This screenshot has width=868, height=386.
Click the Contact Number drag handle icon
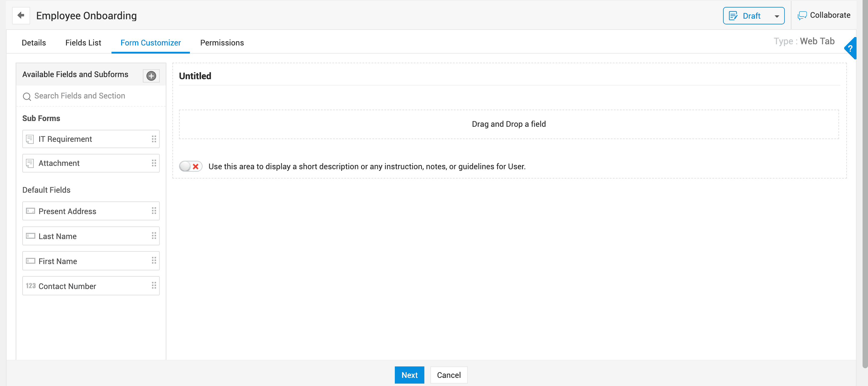click(x=154, y=286)
